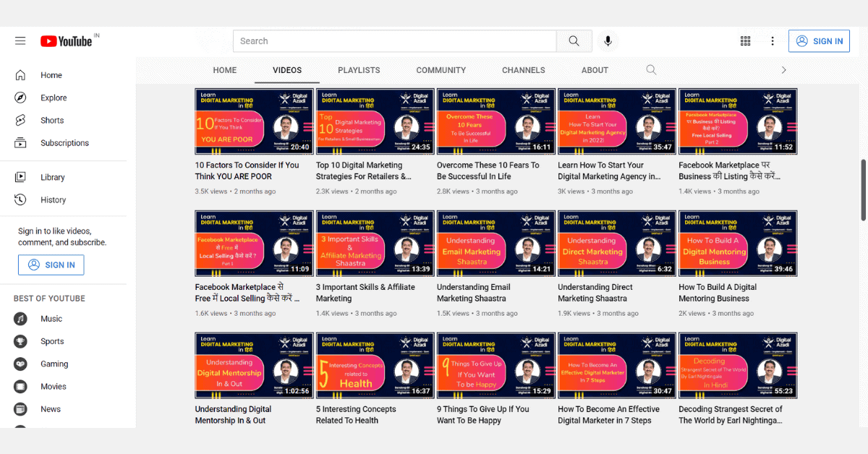This screenshot has height=454, width=868.
Task: Select the VIDEOS channel tab
Action: (287, 70)
